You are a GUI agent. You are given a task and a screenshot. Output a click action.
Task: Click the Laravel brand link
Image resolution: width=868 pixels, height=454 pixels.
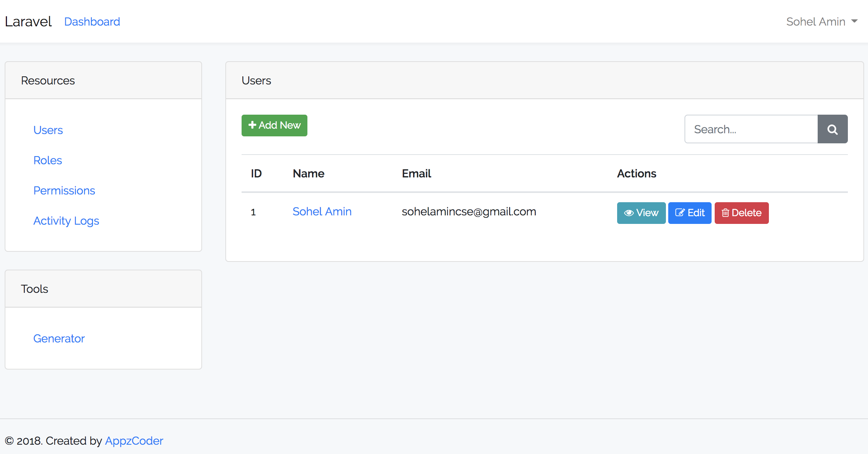(28, 22)
